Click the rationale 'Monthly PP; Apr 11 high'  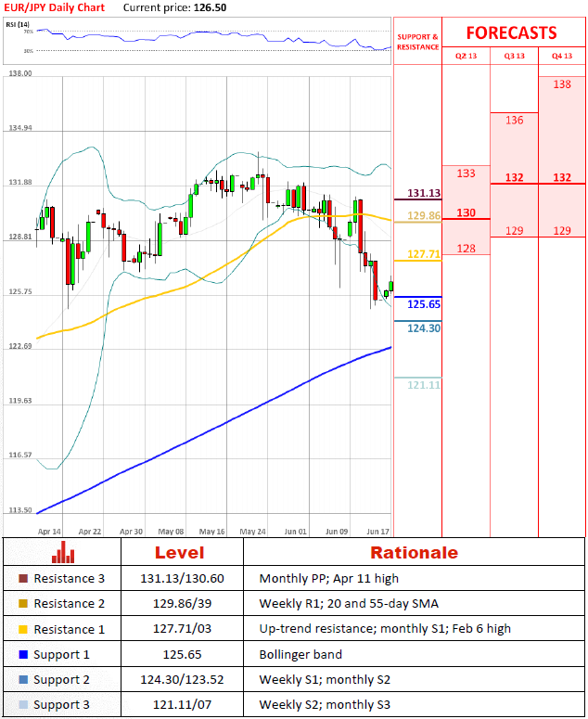point(328,579)
